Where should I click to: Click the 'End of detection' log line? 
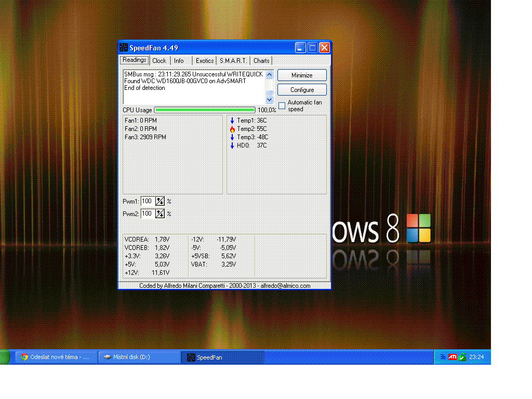tap(144, 88)
